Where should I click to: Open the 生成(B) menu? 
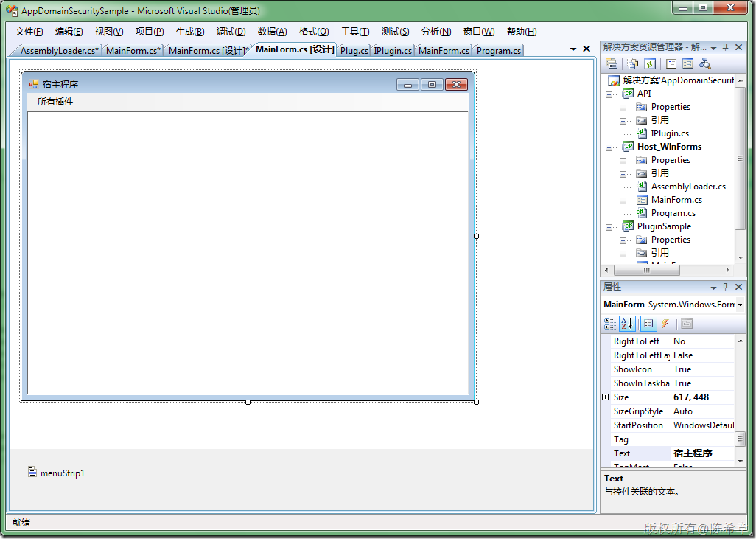point(190,32)
